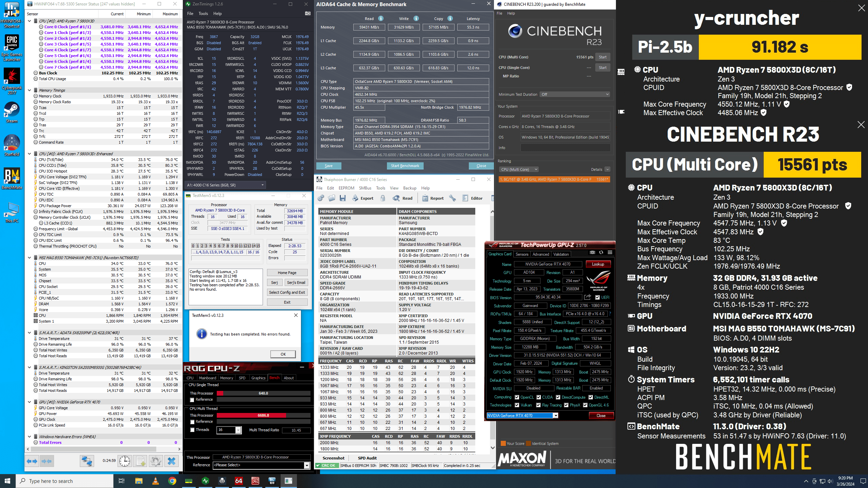Switch to GPU-Z Sensors tab
The height and width of the screenshot is (488, 868).
(x=522, y=254)
